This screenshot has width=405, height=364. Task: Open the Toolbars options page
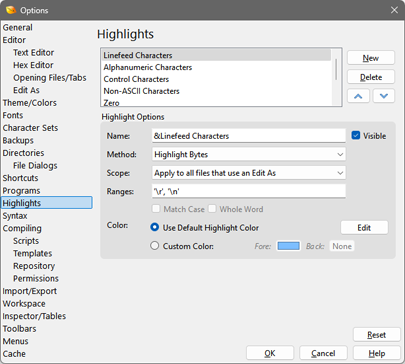click(x=19, y=329)
